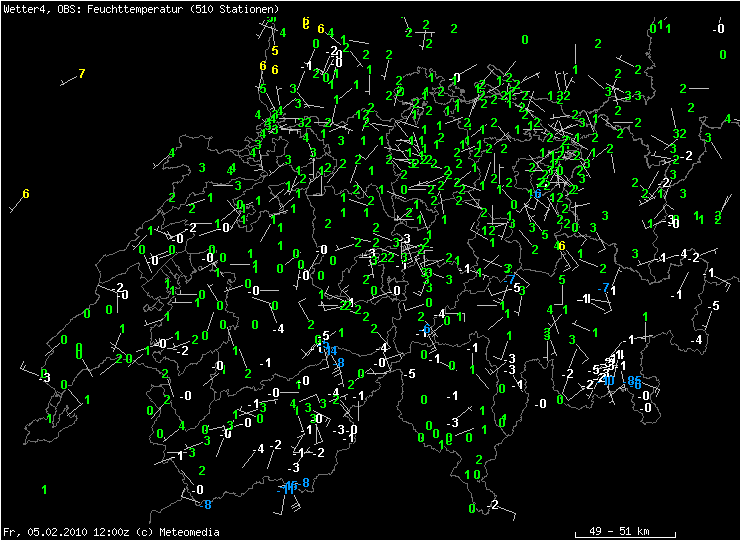740x540 pixels.
Task: Select the white -5 station at map center
Action: (x=409, y=374)
